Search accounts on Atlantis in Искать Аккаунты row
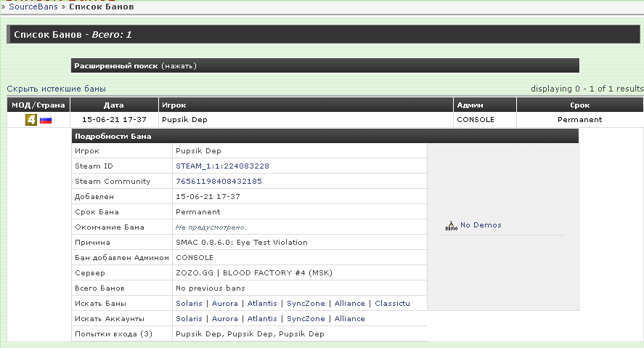Screen dimensions: 644x348 tap(262, 319)
